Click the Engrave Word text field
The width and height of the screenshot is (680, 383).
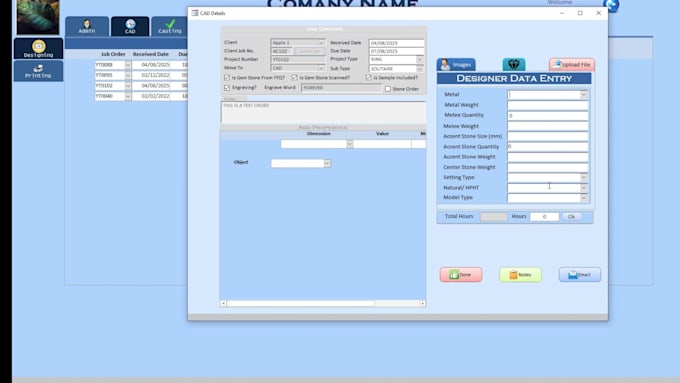coord(341,88)
